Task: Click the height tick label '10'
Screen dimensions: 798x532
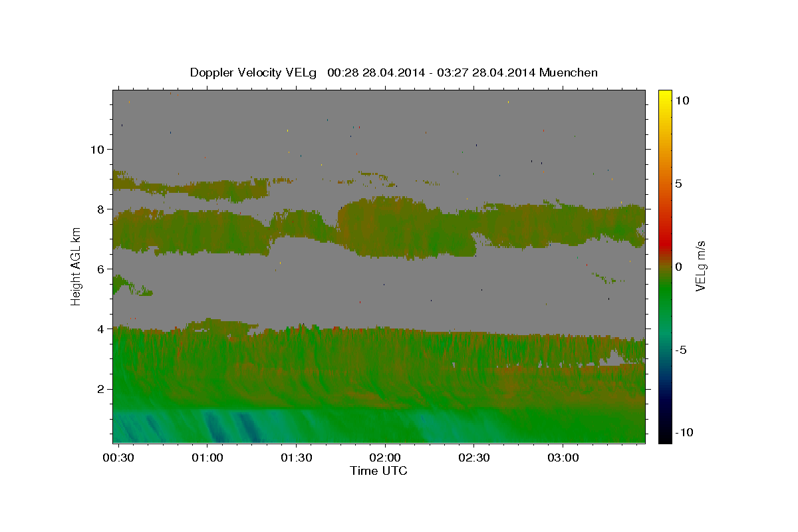Action: (98, 149)
